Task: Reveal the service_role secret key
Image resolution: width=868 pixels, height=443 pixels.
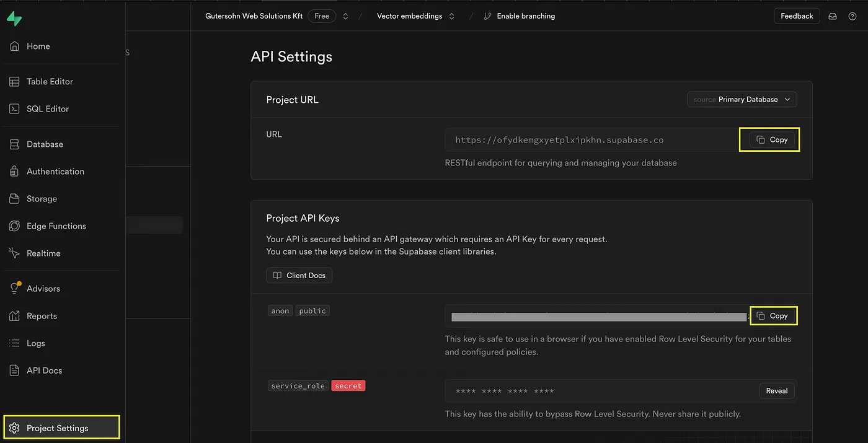Action: point(777,391)
